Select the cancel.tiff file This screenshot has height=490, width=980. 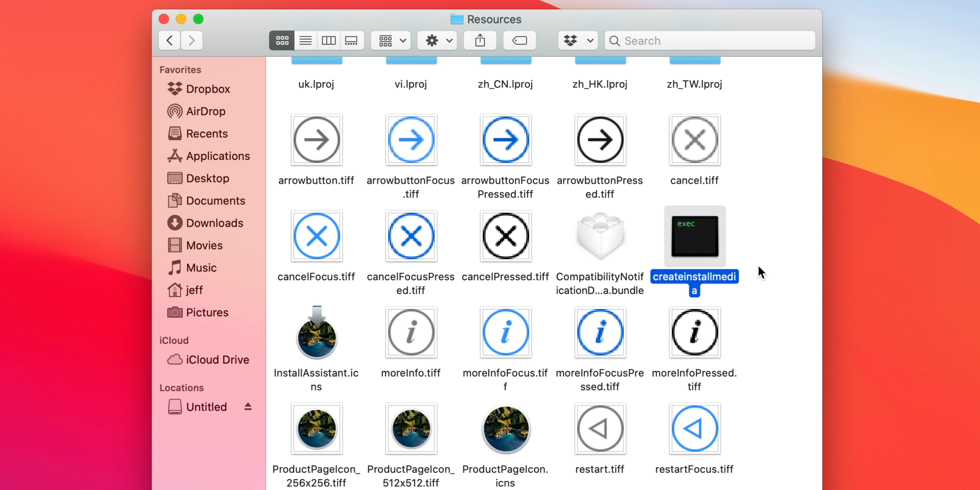coord(694,140)
